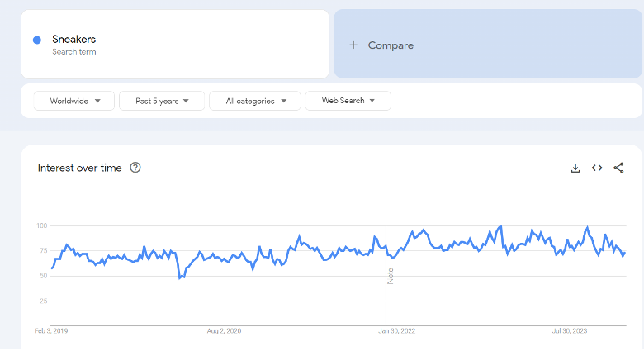The height and width of the screenshot is (351, 644).
Task: Add a comparison term via Compare
Action: 488,44
